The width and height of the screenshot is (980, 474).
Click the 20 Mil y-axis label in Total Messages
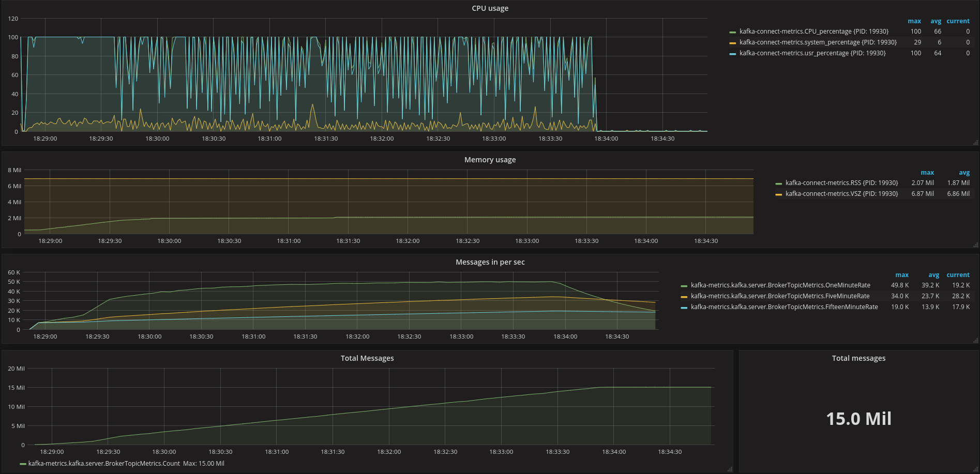click(16, 369)
